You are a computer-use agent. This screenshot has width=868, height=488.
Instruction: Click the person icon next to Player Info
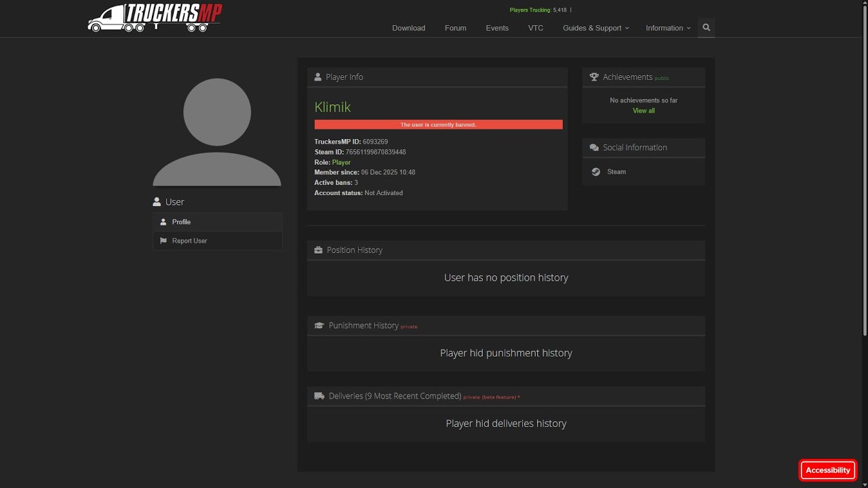tap(318, 77)
